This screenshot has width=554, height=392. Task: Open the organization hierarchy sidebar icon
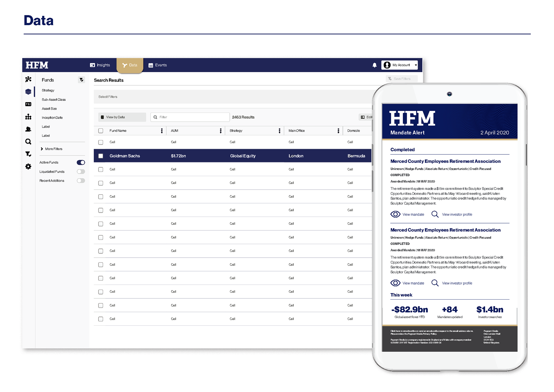click(28, 117)
